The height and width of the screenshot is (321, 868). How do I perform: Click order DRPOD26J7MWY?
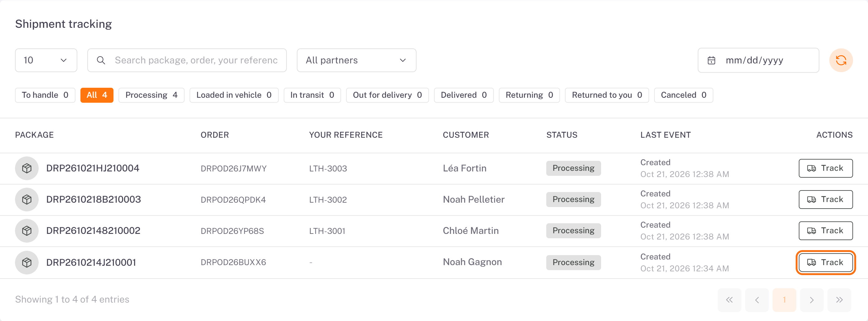click(x=234, y=168)
